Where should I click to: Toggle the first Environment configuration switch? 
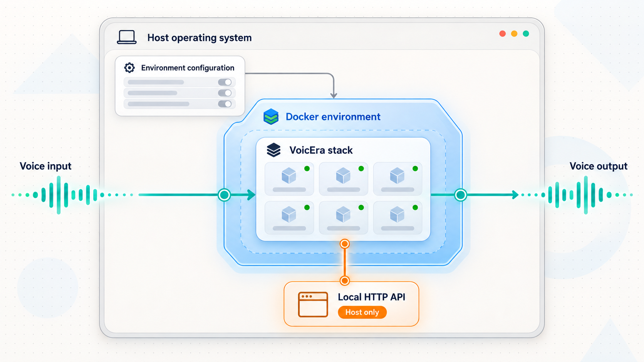pyautogui.click(x=225, y=82)
